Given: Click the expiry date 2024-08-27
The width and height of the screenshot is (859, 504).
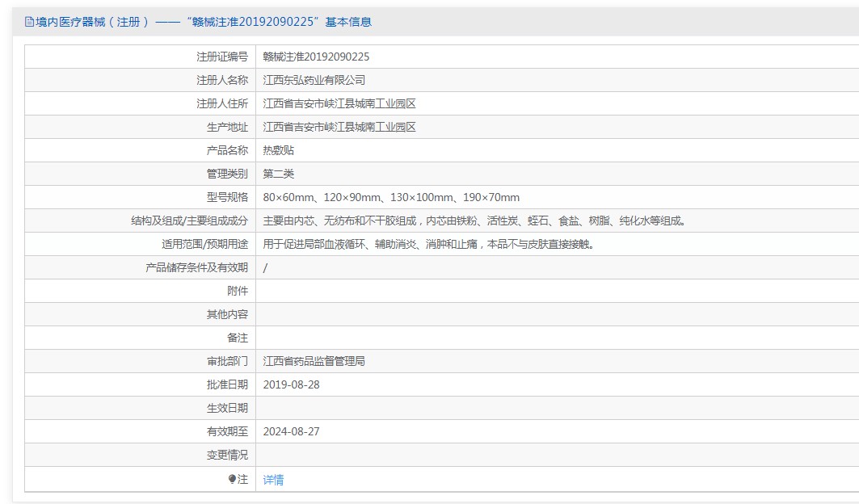Looking at the screenshot, I should point(291,431).
